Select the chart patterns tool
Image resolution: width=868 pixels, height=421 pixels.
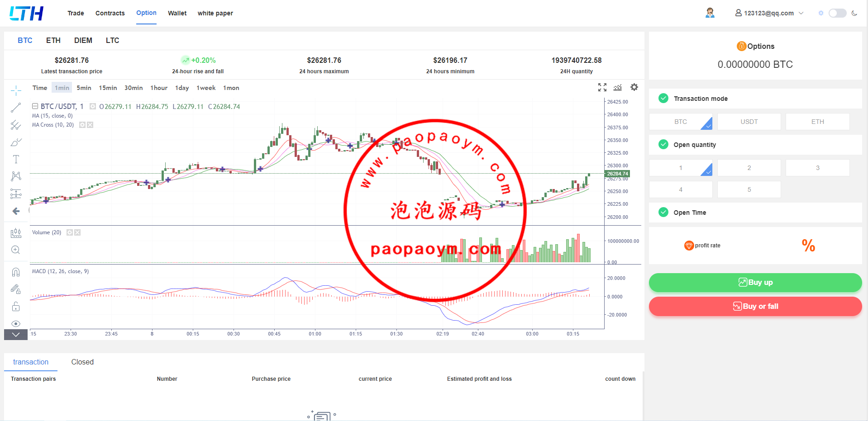coord(16,176)
